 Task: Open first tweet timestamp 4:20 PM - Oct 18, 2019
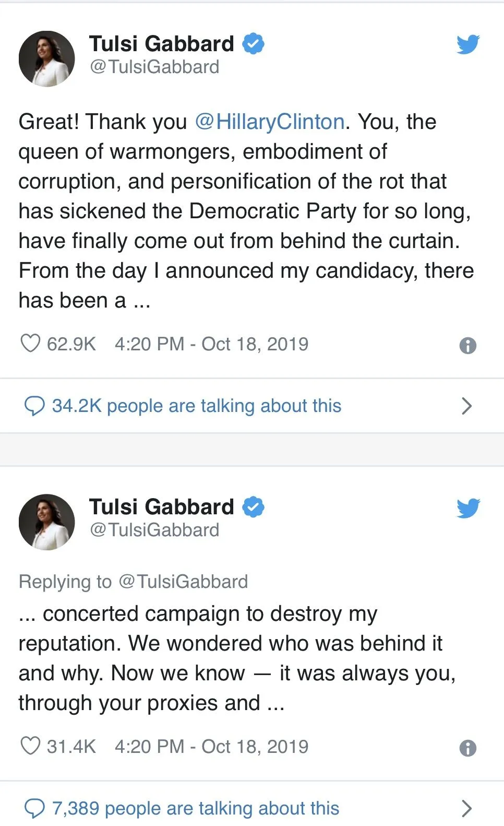(x=211, y=344)
